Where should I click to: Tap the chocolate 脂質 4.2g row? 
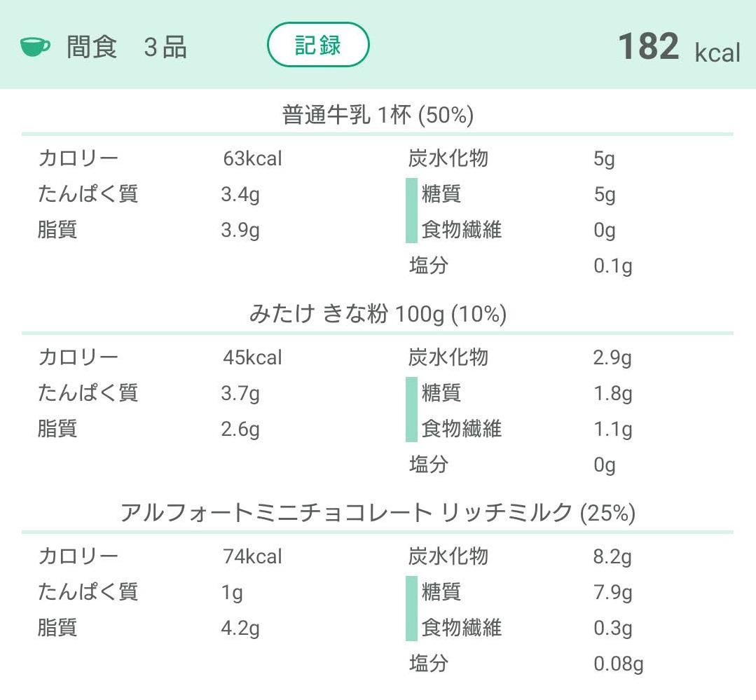point(149,628)
